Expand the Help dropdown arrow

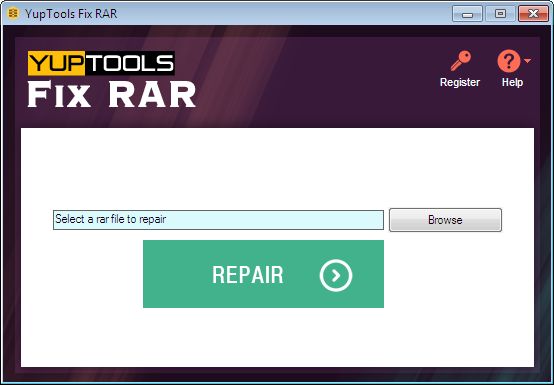coord(527,61)
